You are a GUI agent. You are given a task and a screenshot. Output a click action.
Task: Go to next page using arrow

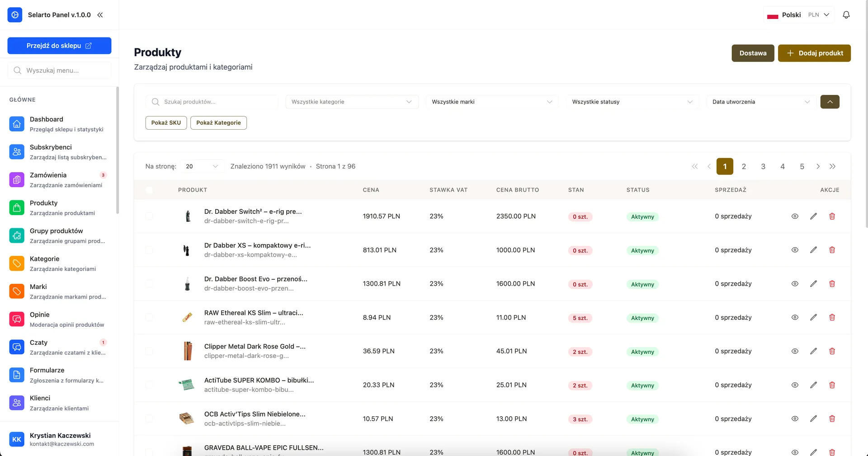click(x=818, y=166)
